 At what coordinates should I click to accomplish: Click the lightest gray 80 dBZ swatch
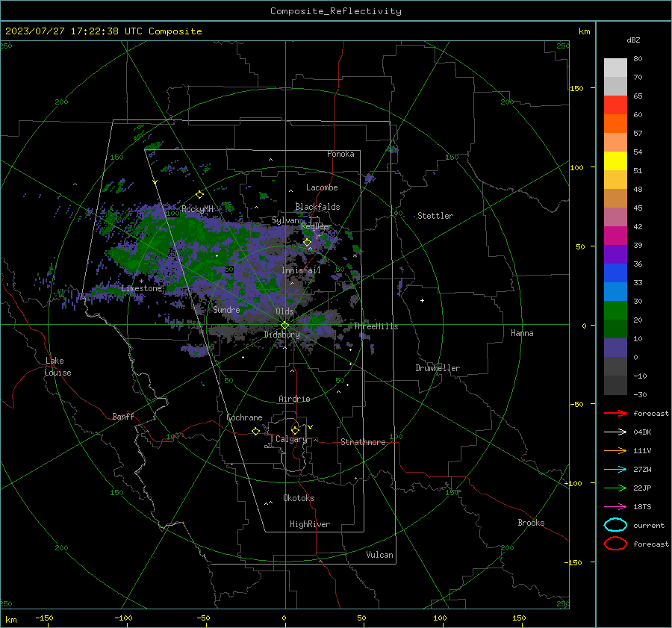click(x=615, y=68)
